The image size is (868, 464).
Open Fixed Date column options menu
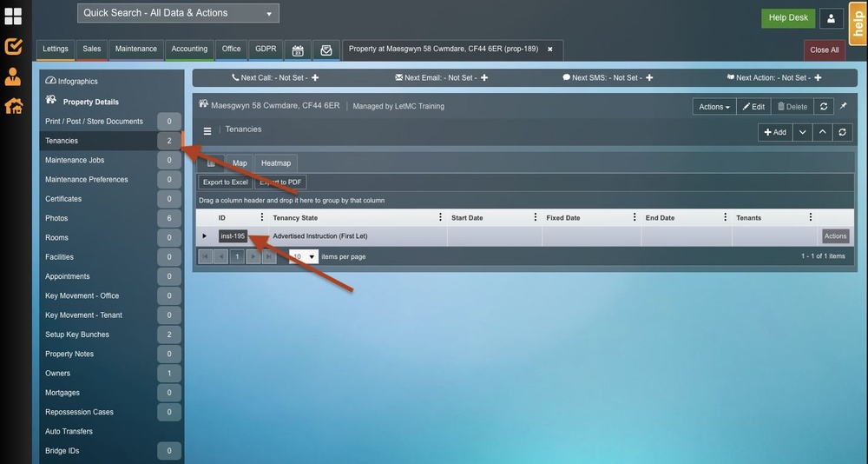[x=635, y=217]
